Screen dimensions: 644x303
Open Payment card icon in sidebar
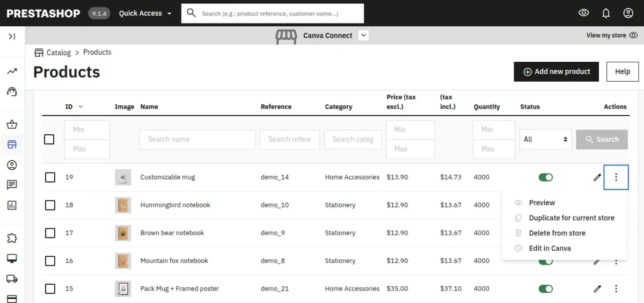[x=12, y=299]
